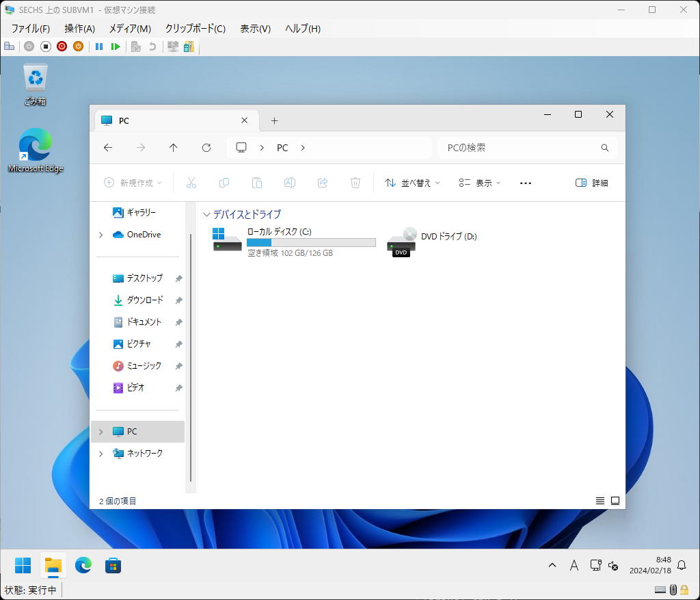
Task: Expand chevron after PC in address bar
Action: [x=303, y=148]
